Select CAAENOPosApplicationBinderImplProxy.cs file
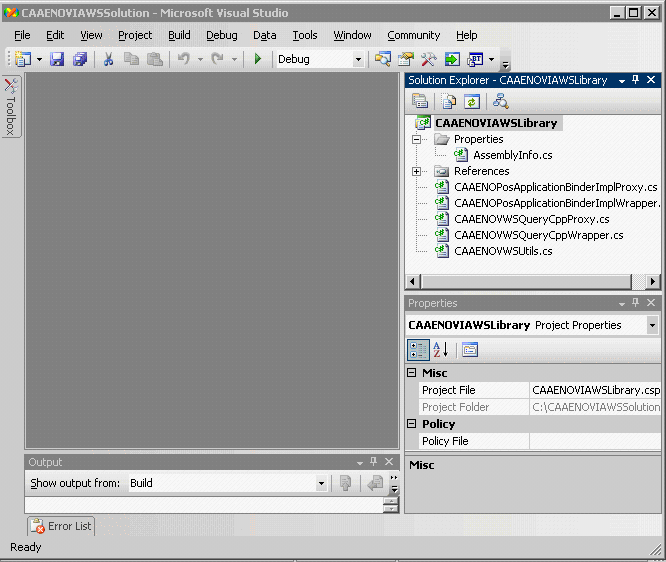The width and height of the screenshot is (666, 562). click(556, 187)
